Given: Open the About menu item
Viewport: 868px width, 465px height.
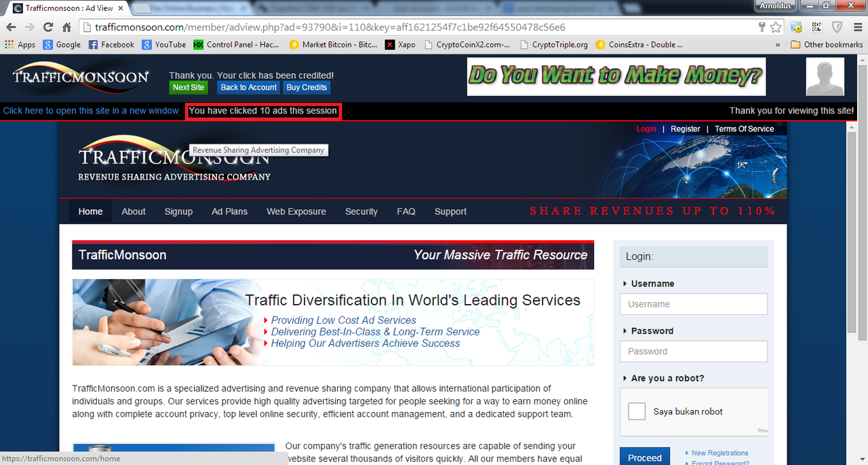Looking at the screenshot, I should tap(134, 212).
